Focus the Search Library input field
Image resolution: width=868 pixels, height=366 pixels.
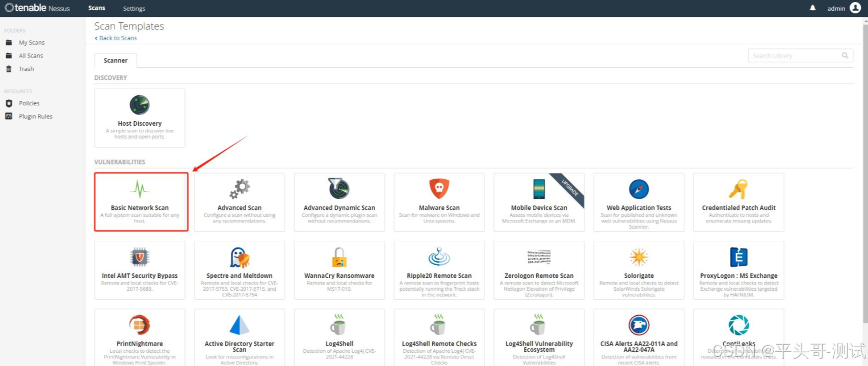[x=800, y=55]
